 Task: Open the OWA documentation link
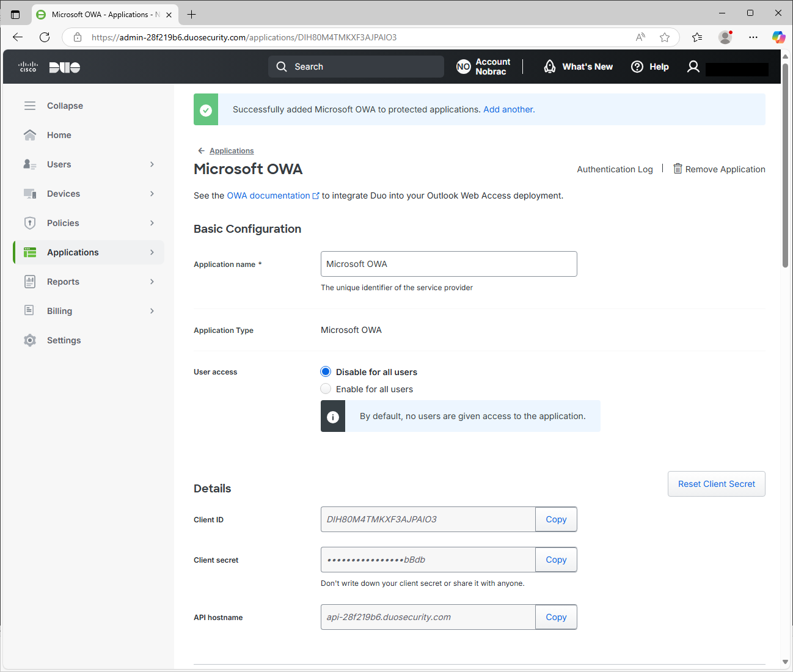click(268, 195)
